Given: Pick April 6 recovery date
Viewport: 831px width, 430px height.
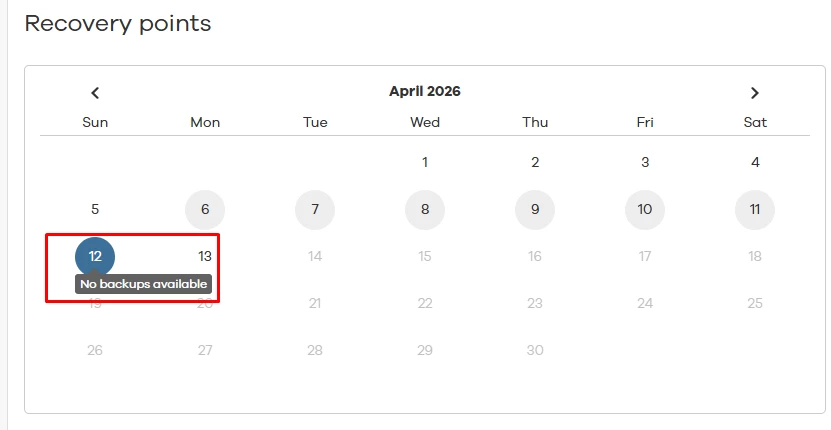Looking at the screenshot, I should tap(205, 210).
